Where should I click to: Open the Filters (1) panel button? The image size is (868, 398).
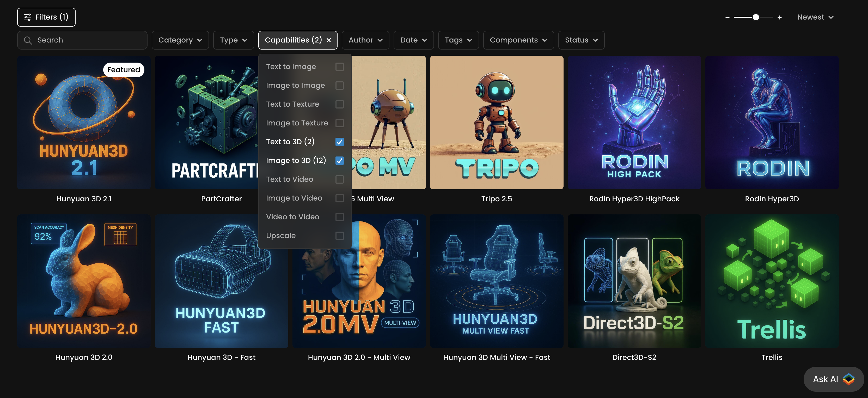click(46, 17)
